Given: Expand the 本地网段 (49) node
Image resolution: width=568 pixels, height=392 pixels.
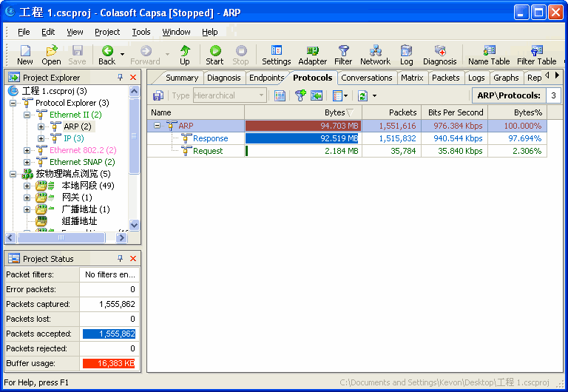Looking at the screenshot, I should [27, 186].
